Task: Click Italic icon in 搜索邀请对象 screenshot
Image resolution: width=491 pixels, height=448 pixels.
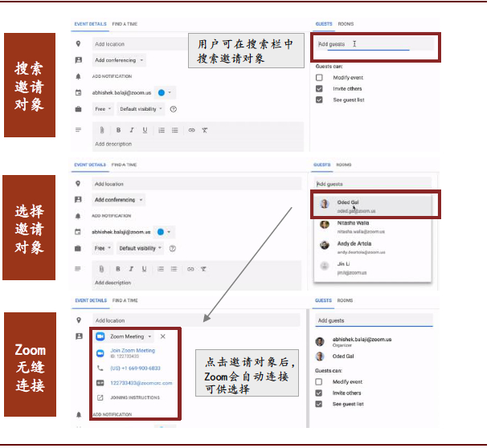Action: (x=132, y=130)
